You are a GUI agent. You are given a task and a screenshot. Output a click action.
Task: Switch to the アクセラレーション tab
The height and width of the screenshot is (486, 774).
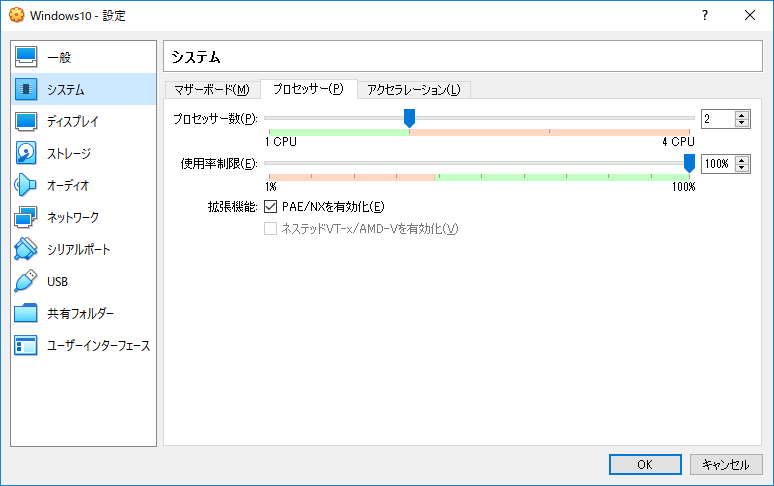click(414, 90)
